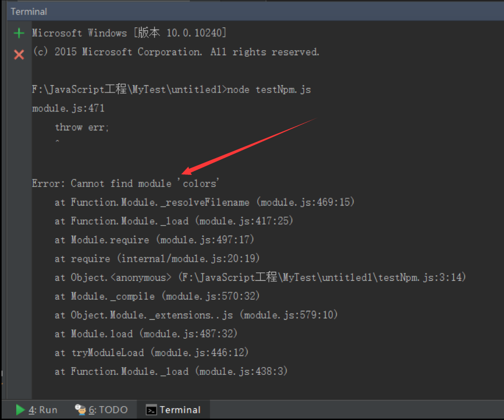The height and width of the screenshot is (420, 504).
Task: Click the green play icon beside Run
Action: coord(20,409)
